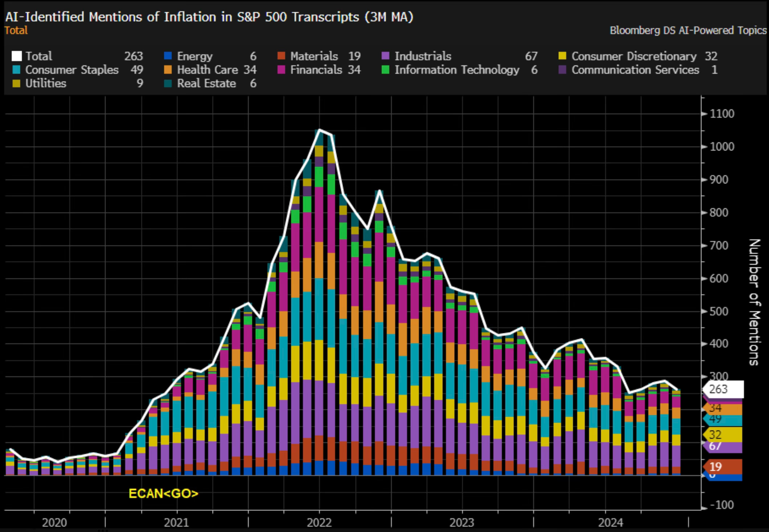The width and height of the screenshot is (769, 532).
Task: Toggle the Utilities legend entry
Action: [x=45, y=83]
